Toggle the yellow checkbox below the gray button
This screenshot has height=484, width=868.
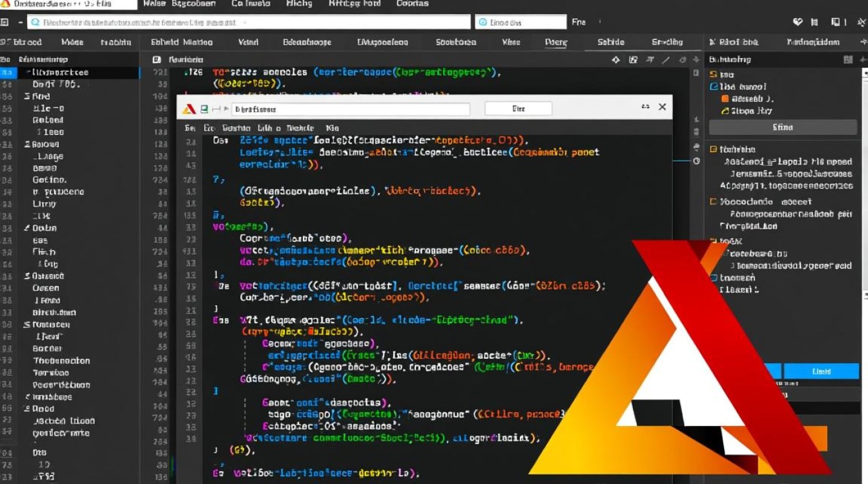click(714, 149)
